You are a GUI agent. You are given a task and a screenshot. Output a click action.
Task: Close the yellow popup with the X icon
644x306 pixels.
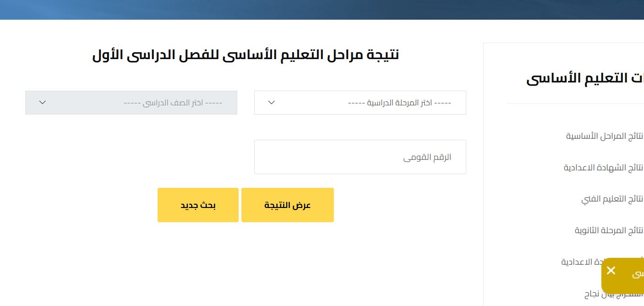click(x=611, y=271)
